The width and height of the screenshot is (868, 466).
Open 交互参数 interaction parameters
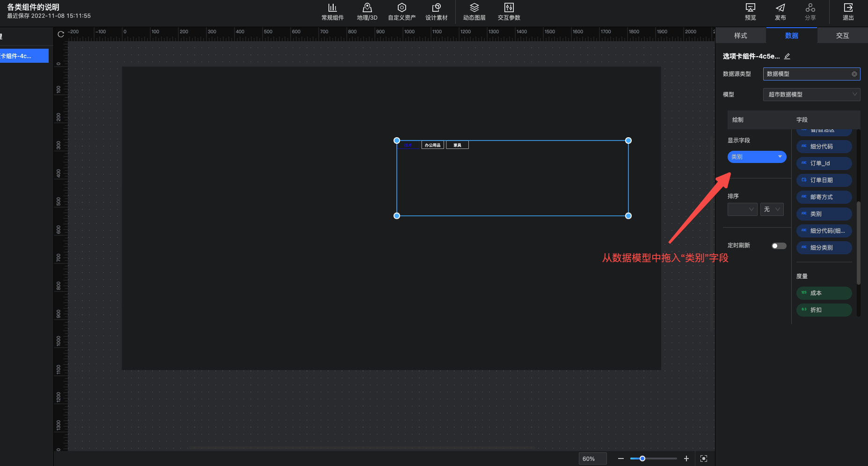pyautogui.click(x=509, y=12)
